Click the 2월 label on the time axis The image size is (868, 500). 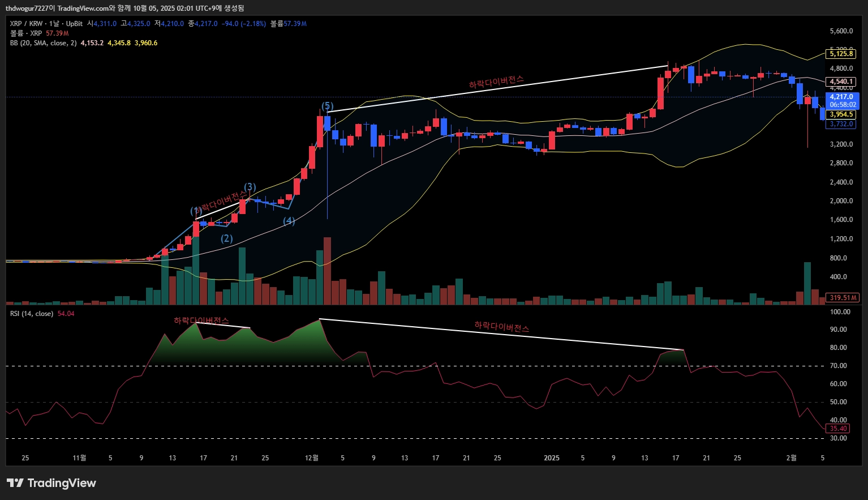(x=791, y=458)
